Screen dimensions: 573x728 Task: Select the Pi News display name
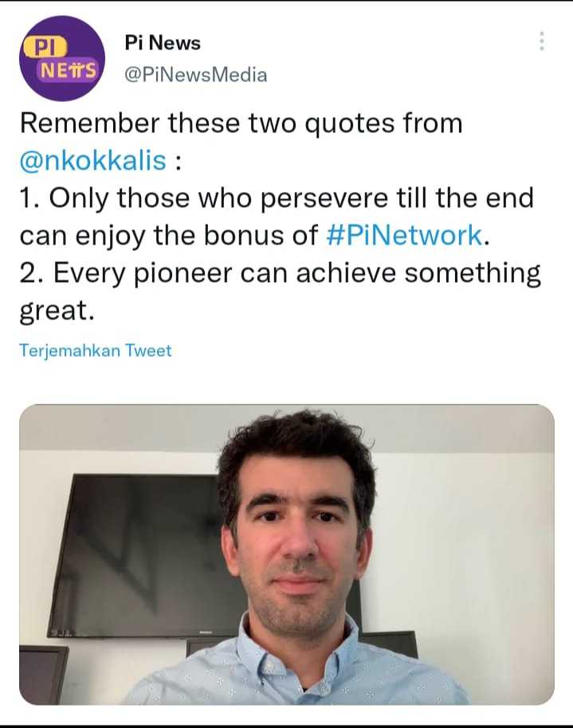click(163, 43)
